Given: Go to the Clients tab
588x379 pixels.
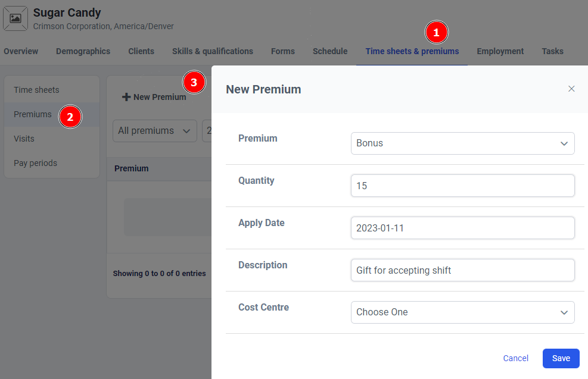Looking at the screenshot, I should (141, 51).
